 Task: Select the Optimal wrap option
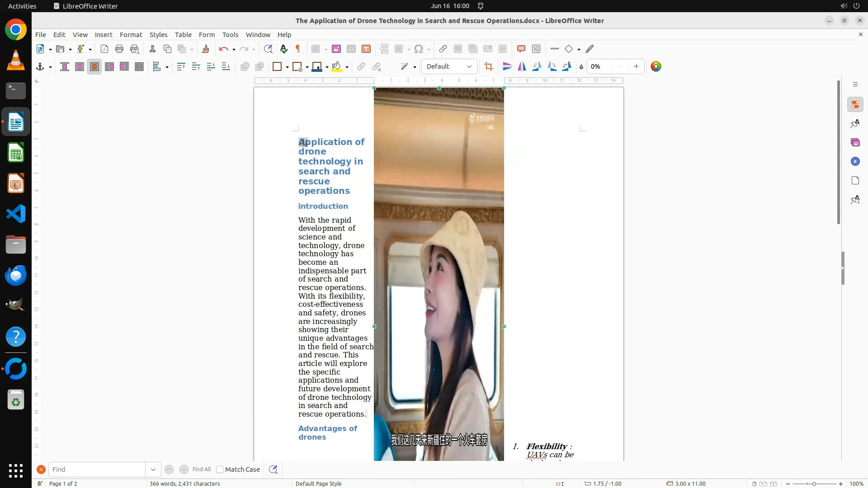coord(94,67)
